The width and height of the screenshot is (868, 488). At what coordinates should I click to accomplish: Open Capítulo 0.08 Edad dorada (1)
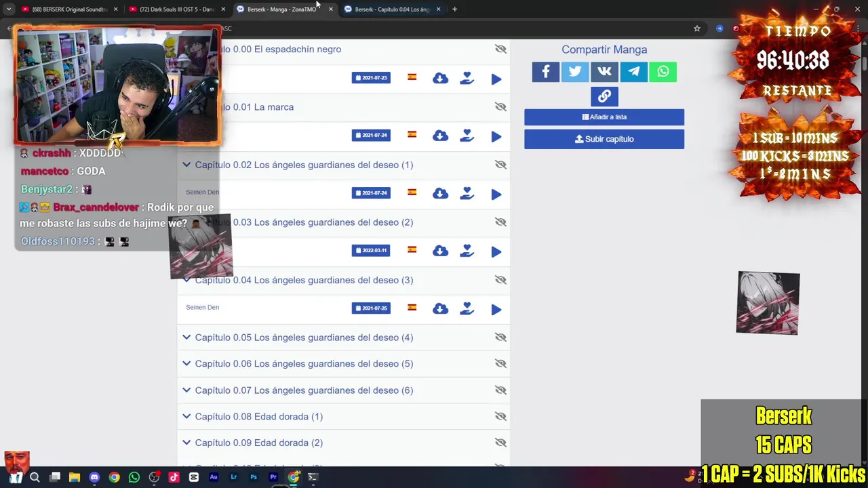[x=259, y=417]
